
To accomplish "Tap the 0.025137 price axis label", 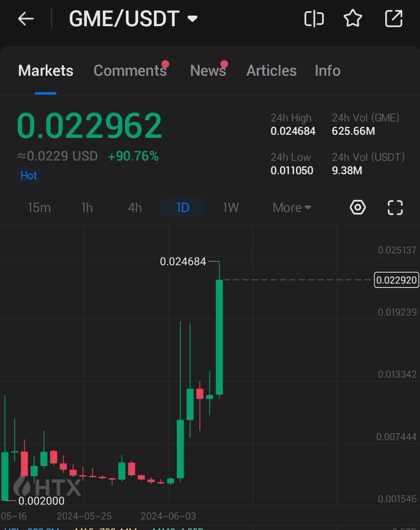I will pyautogui.click(x=397, y=250).
